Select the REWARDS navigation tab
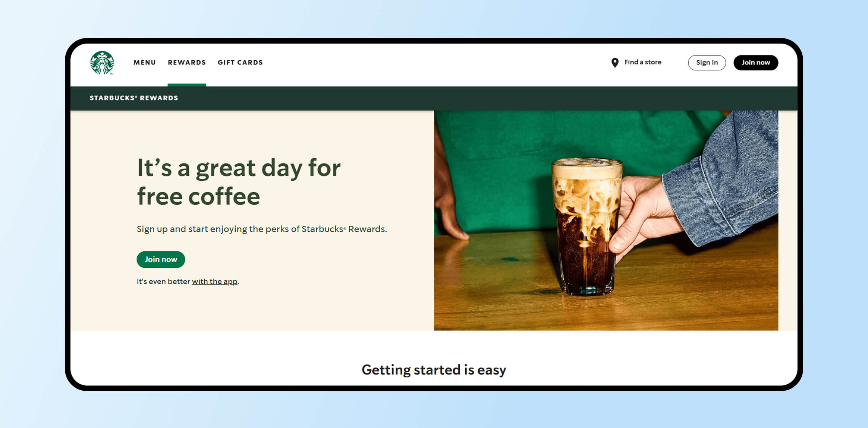Viewport: 868px width, 428px height. click(x=187, y=63)
